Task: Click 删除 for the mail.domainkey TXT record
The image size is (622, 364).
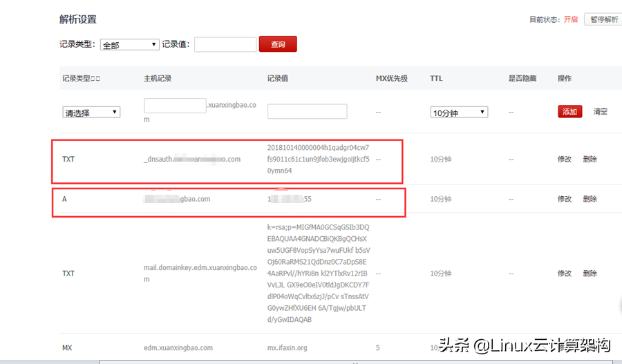Action: point(590,274)
